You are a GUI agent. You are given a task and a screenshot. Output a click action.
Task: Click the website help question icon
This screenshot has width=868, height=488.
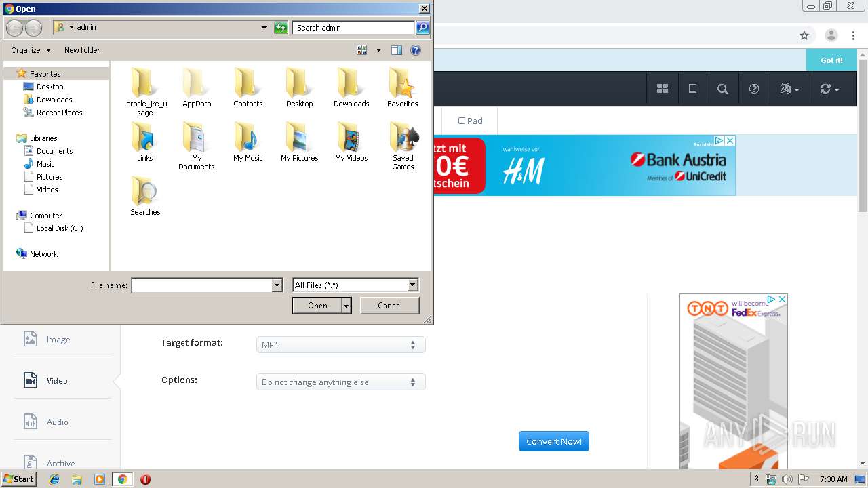tap(754, 89)
